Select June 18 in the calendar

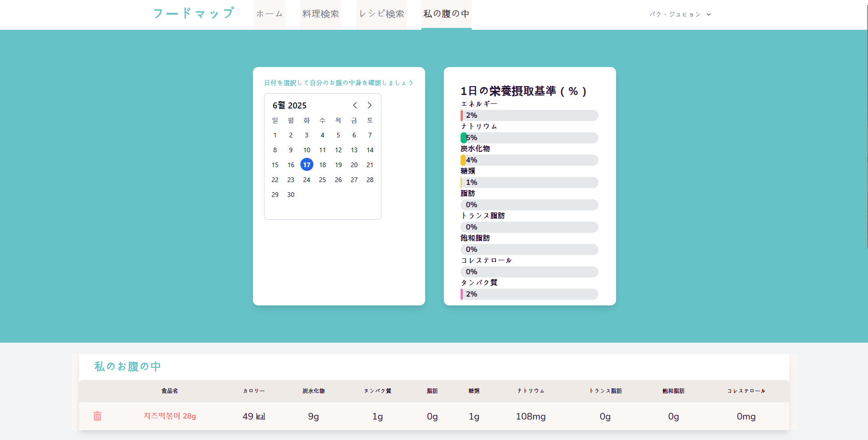(x=323, y=165)
